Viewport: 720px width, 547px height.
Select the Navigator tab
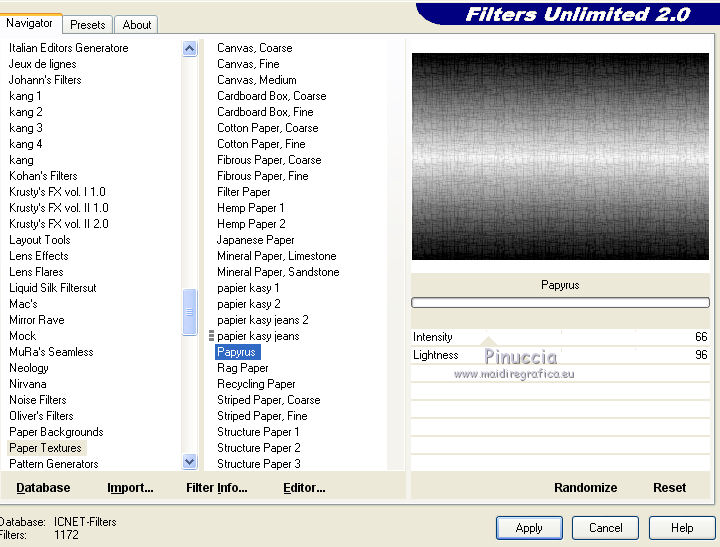pos(32,23)
